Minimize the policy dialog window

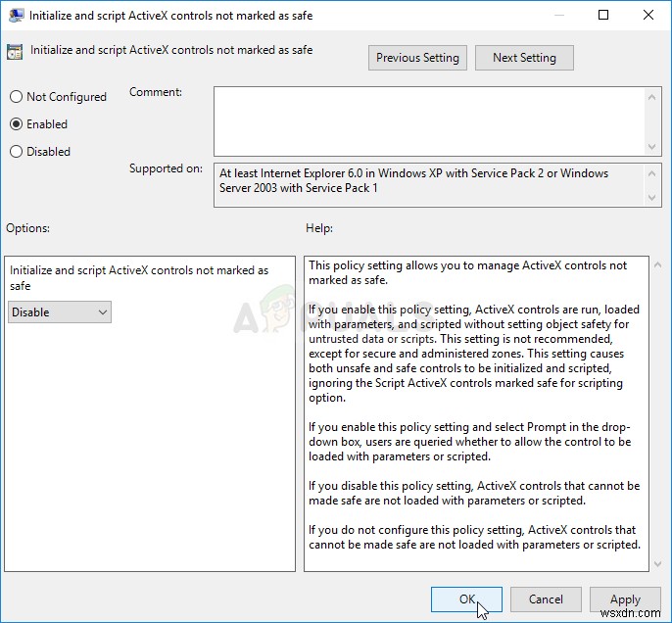click(x=559, y=15)
